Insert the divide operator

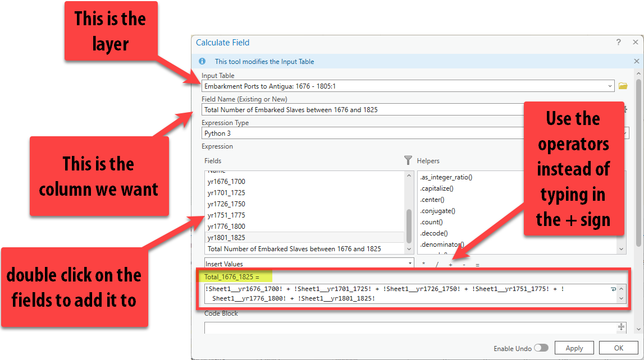[437, 265]
